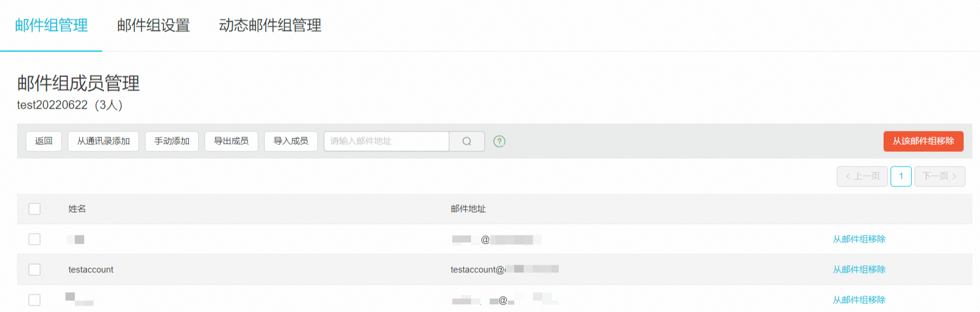Viewport: 980px width, 312px height.
Task: Click the orange 从该邮件组移除 button
Action: tap(923, 141)
